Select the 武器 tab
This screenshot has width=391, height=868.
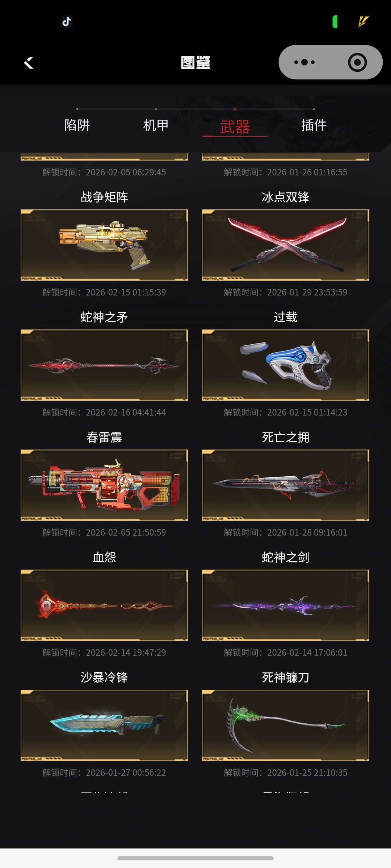click(x=235, y=127)
